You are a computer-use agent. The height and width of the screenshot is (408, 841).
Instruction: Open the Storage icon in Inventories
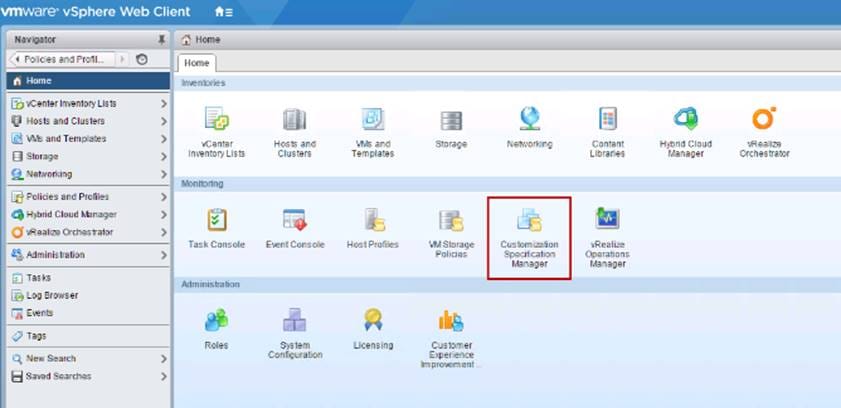tap(451, 121)
